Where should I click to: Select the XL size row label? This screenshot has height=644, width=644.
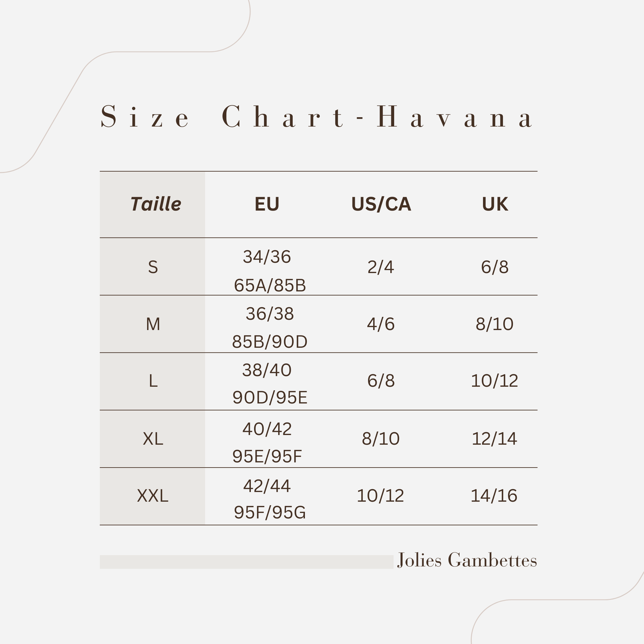pos(153,439)
